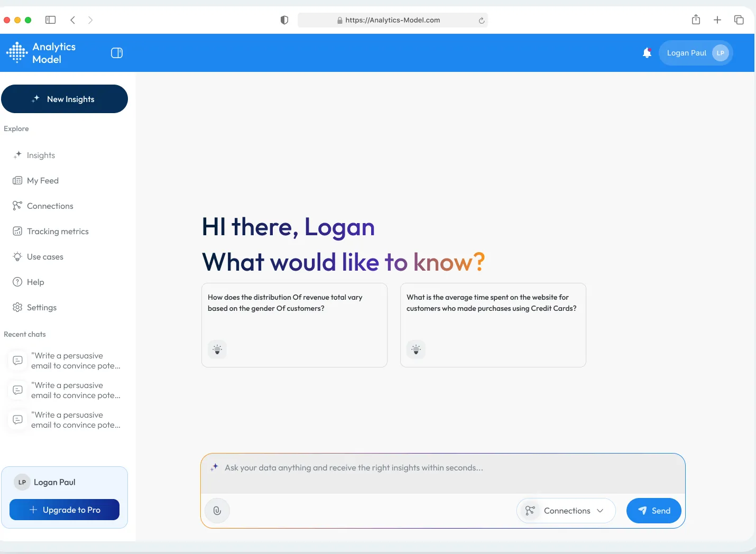The height and width of the screenshot is (554, 756).
Task: Click the browser sidebar toggle icon
Action: (51, 20)
